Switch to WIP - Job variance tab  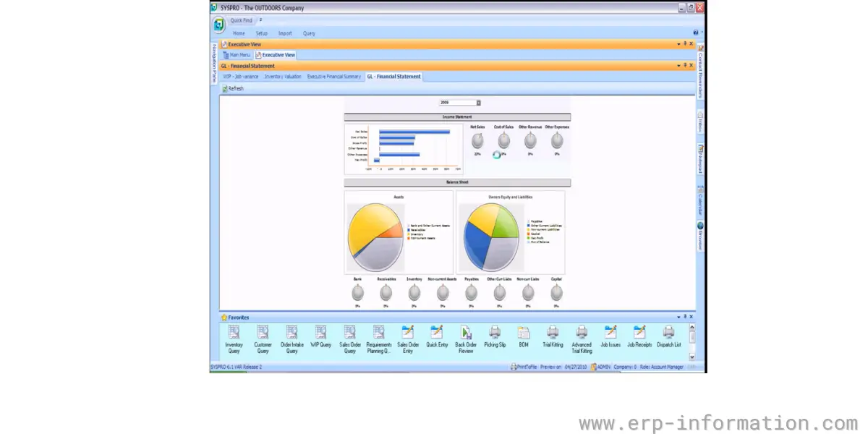tap(241, 76)
